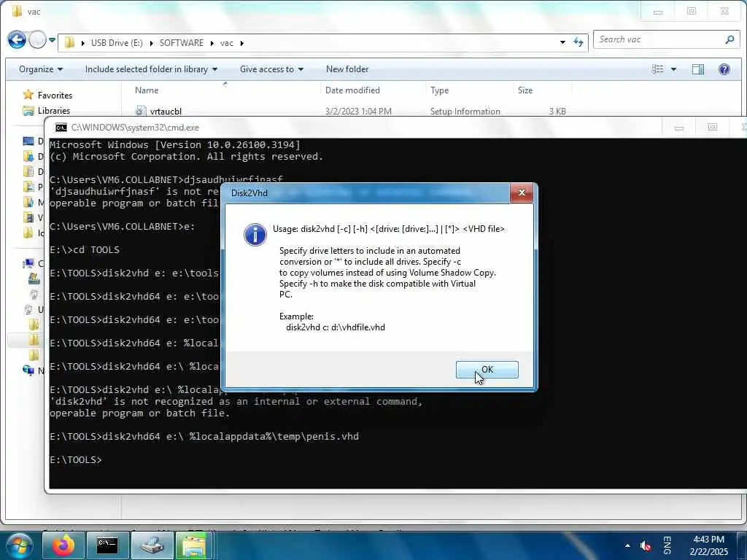747x560 pixels.
Task: Toggle the preview pane
Action: coord(698,69)
